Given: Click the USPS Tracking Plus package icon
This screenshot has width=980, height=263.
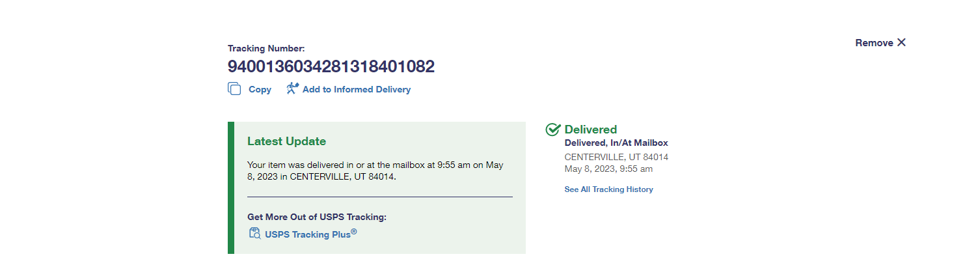Looking at the screenshot, I should [x=255, y=234].
